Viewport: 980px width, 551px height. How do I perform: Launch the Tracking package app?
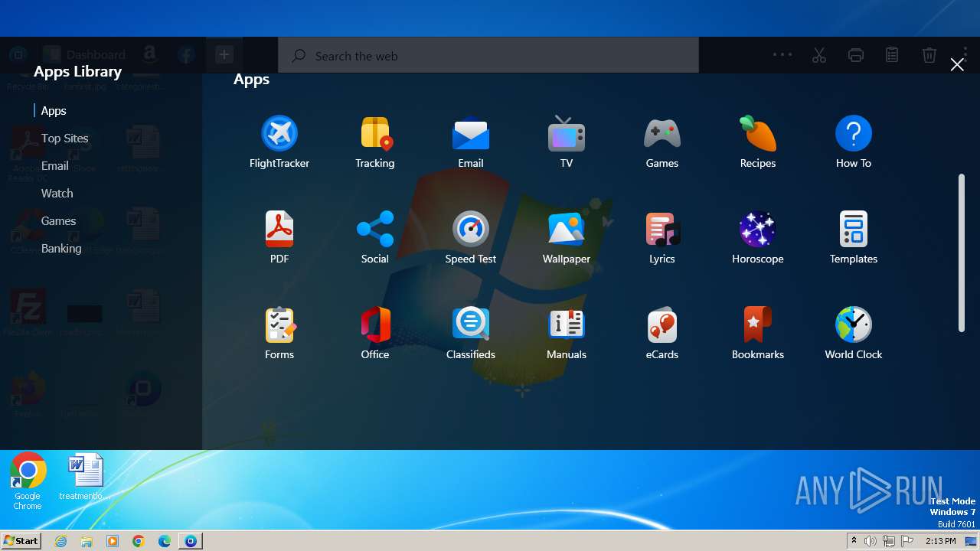tap(375, 142)
